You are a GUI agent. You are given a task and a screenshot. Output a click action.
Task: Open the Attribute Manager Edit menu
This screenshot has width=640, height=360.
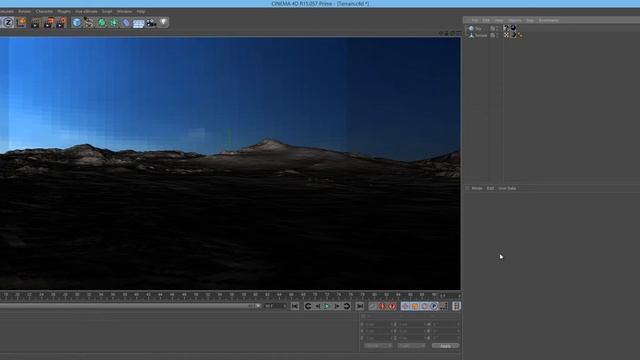click(x=490, y=188)
